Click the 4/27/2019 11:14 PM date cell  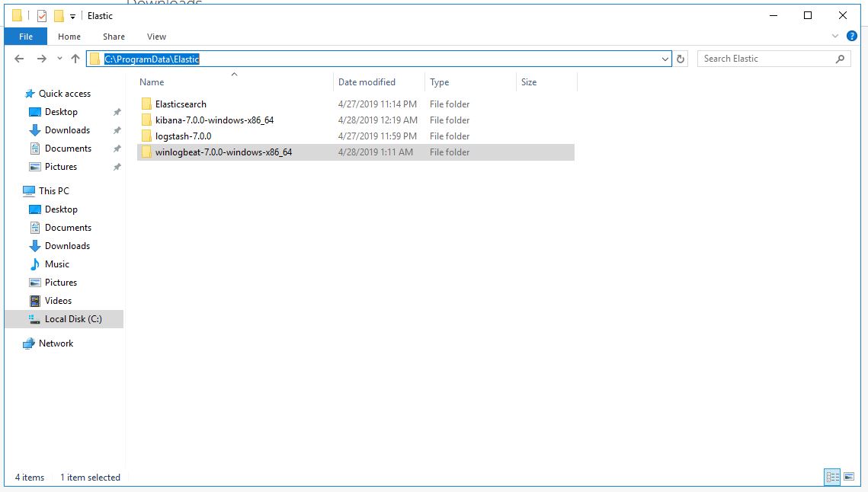pos(377,104)
